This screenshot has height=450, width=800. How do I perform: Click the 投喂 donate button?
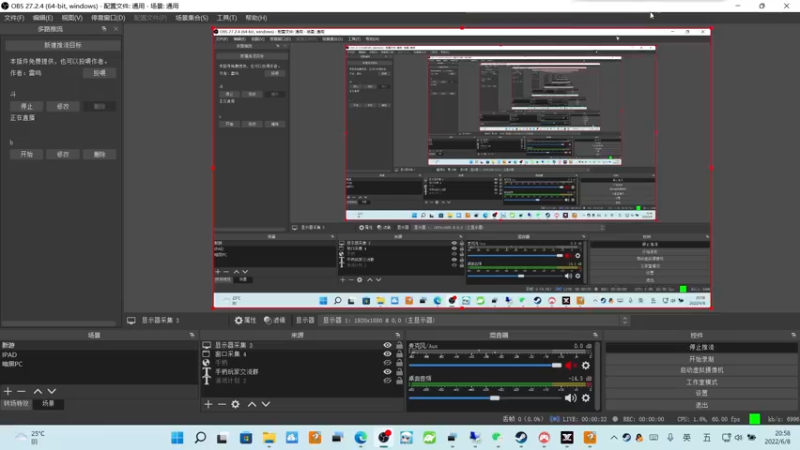pyautogui.click(x=99, y=73)
